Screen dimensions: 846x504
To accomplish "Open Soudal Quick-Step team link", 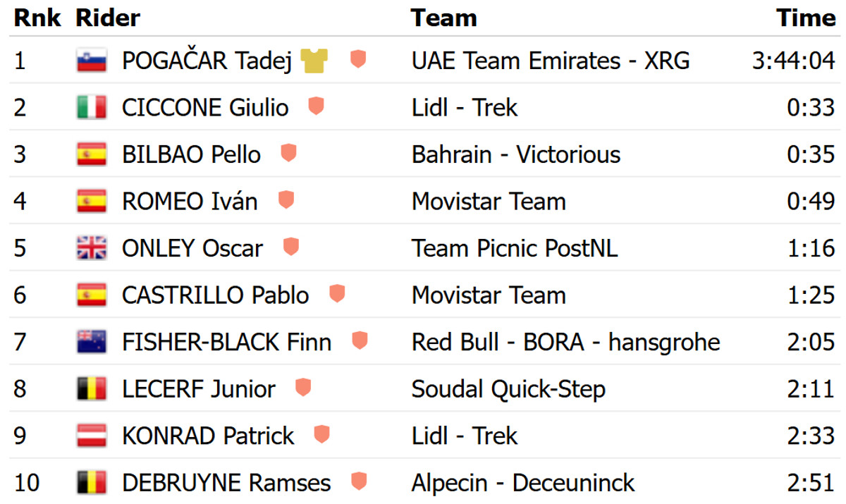I will tap(508, 388).
